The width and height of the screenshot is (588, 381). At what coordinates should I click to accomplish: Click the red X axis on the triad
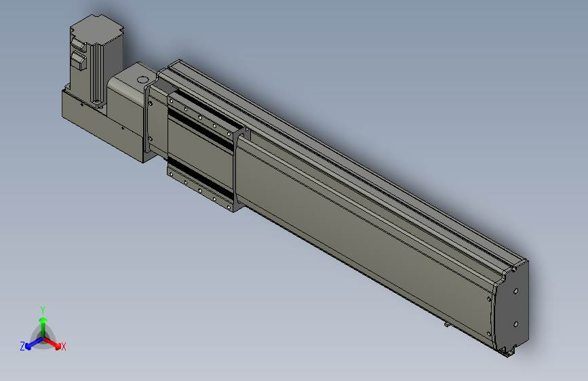pos(54,344)
